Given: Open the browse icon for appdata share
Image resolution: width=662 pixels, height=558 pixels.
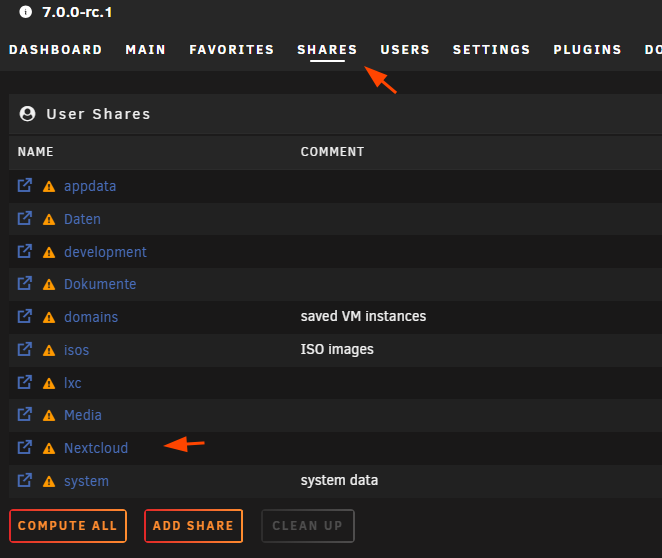Looking at the screenshot, I should (24, 185).
